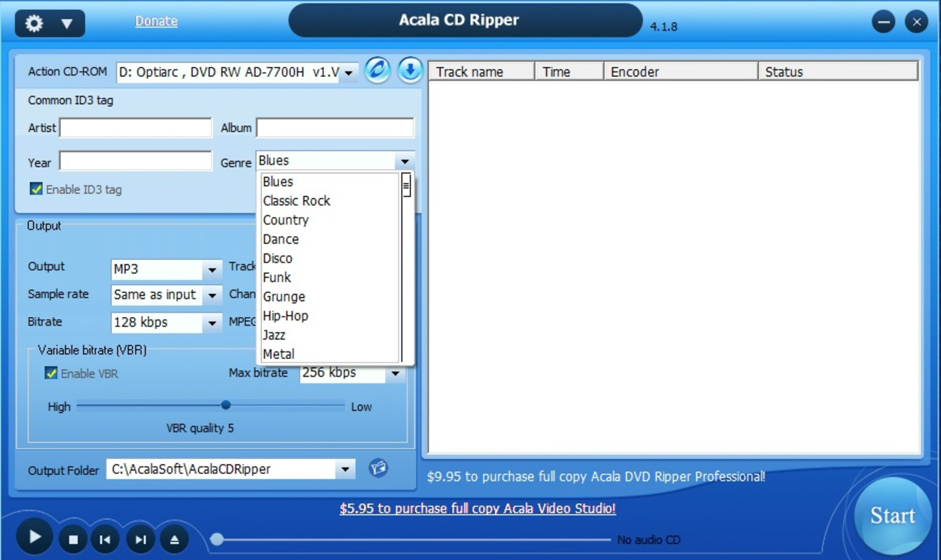Screen dimensions: 941x560
Task: Open the Bitrate 128 kbps dropdown
Action: click(212, 323)
